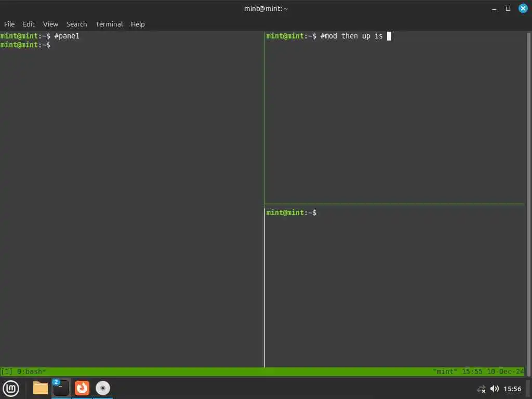Maximize the mint@mint terminal window

coord(508,8)
